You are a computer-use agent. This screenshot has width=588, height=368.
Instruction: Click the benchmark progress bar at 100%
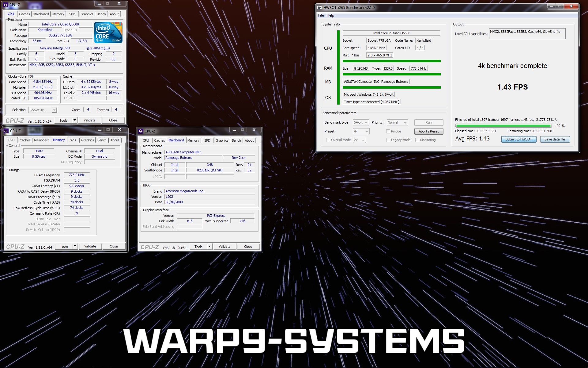(503, 126)
